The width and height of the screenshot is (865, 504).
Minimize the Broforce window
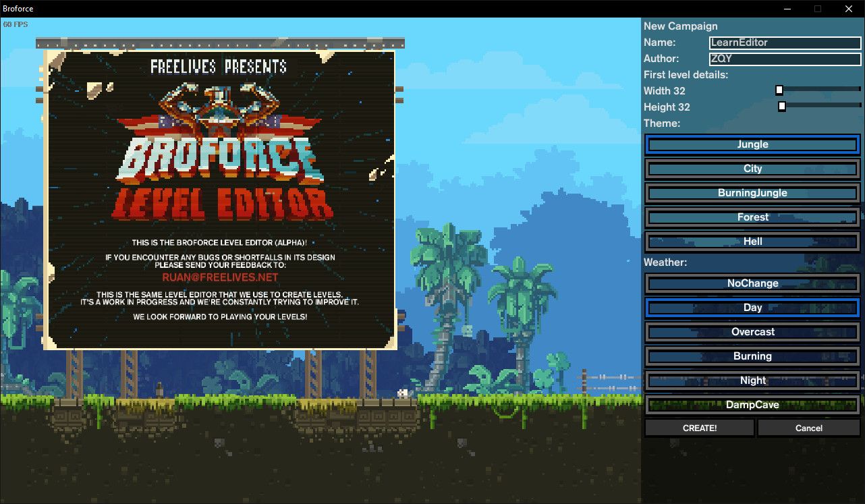pyautogui.click(x=786, y=9)
